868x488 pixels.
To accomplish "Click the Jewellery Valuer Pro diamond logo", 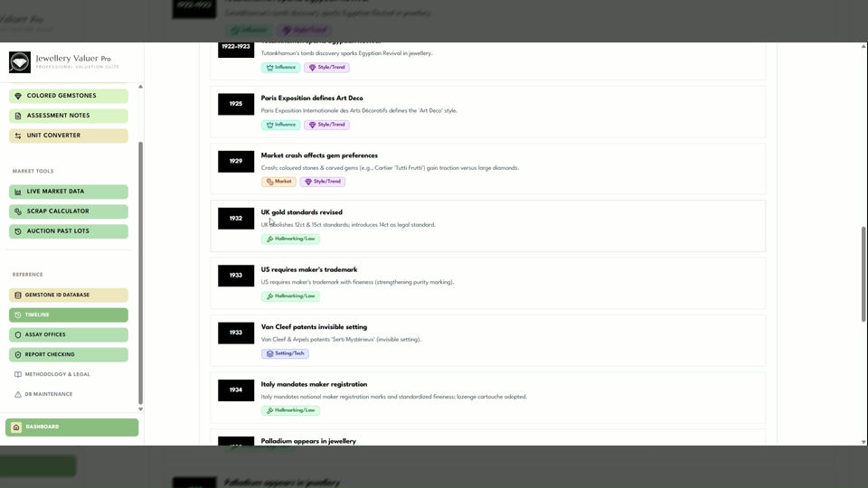I will (x=19, y=62).
